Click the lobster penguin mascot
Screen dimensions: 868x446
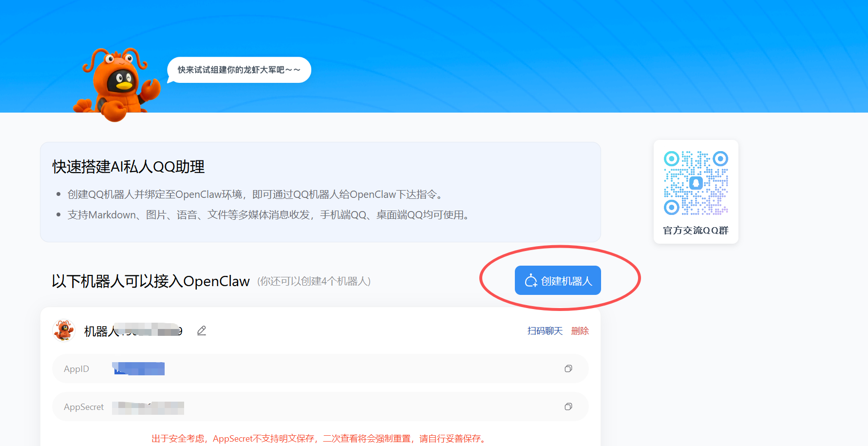coord(117,84)
